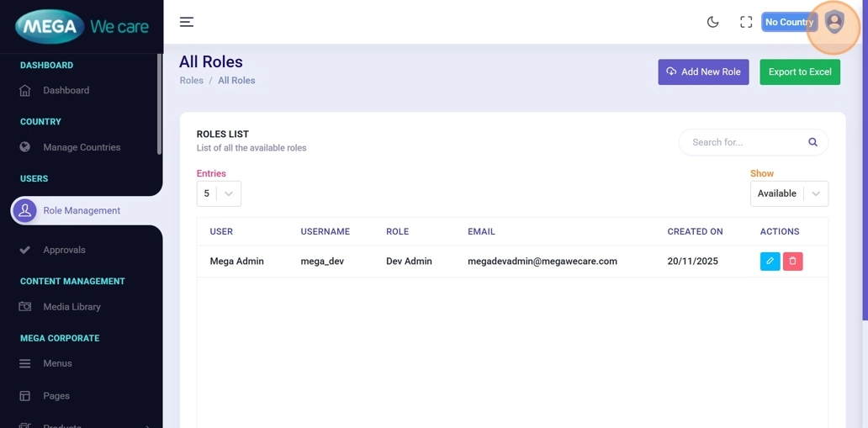Open Dashboard in the sidebar
868x428 pixels.
pos(66,90)
